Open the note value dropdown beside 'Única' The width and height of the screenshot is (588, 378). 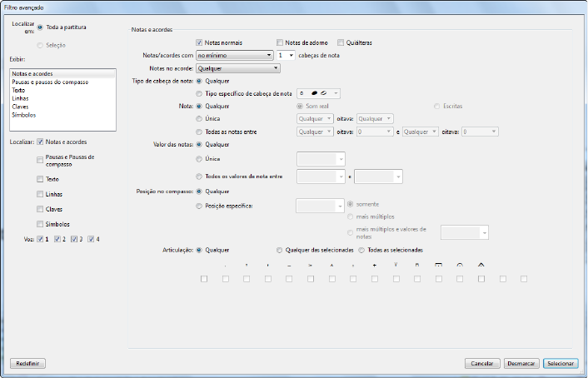(321, 159)
